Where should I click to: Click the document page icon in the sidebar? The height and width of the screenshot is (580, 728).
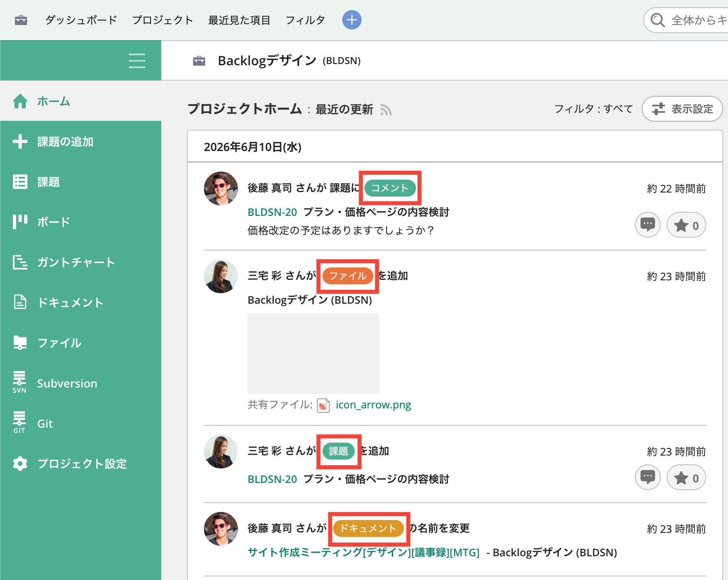tap(20, 302)
